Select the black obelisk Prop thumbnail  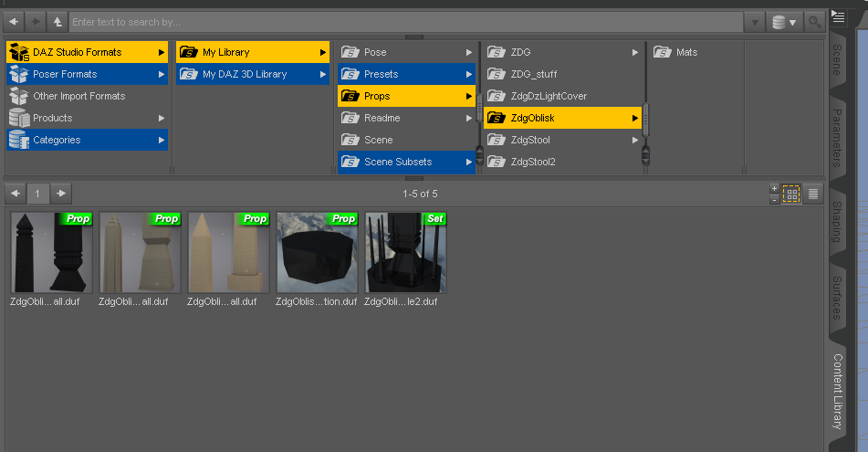coord(51,253)
